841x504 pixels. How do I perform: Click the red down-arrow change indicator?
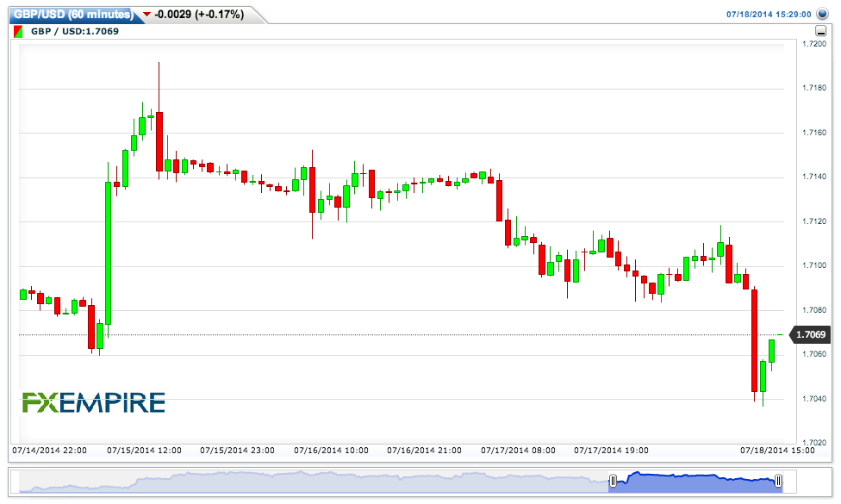coord(146,15)
